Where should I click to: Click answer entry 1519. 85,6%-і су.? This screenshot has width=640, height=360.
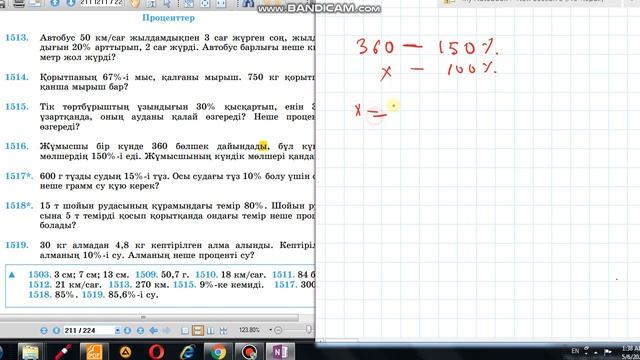tap(120, 294)
